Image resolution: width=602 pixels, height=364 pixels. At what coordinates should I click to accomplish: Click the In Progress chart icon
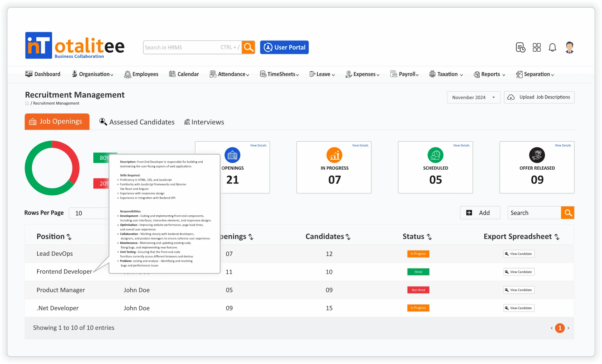(x=334, y=155)
